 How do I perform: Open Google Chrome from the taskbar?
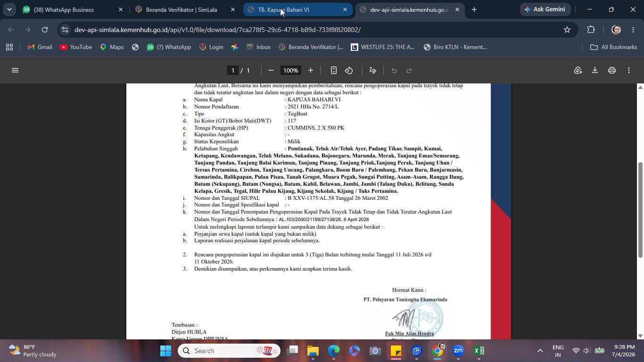(438, 351)
